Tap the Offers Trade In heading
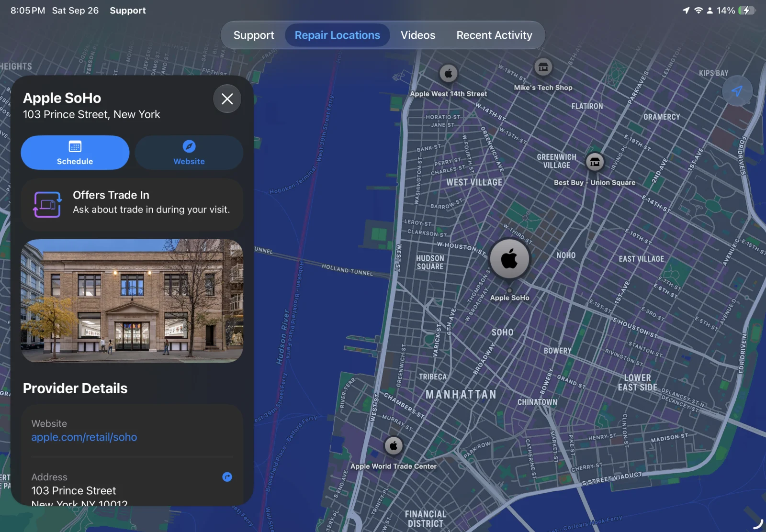 tap(111, 195)
